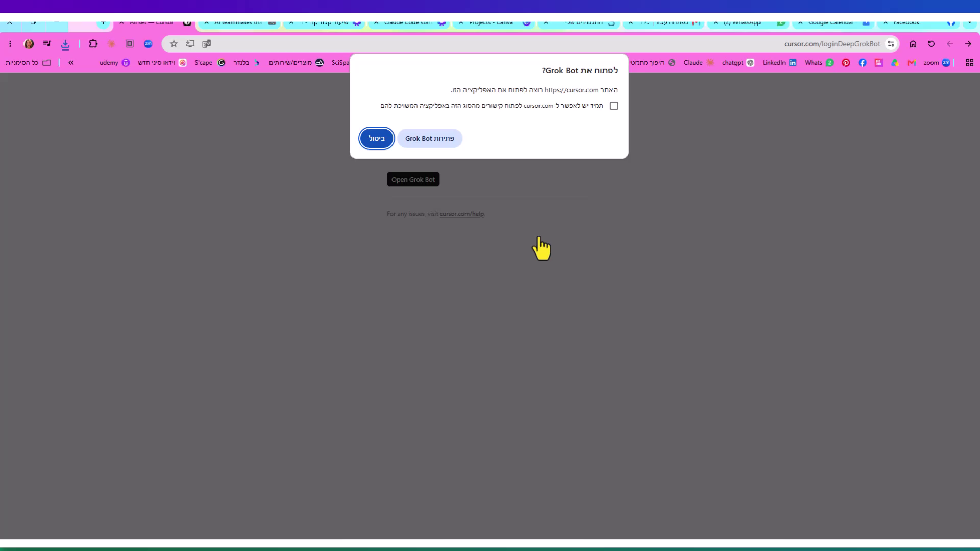Click the black Open Grok Bot button

413,180
